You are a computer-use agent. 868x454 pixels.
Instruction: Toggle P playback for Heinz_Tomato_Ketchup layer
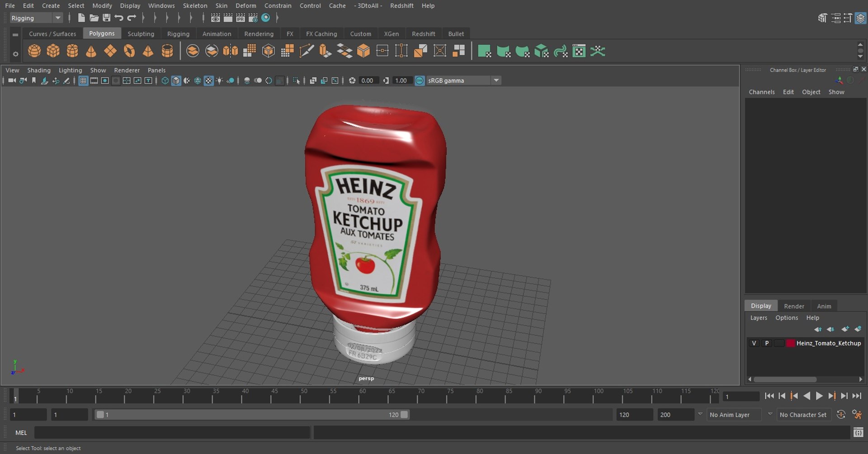click(767, 343)
